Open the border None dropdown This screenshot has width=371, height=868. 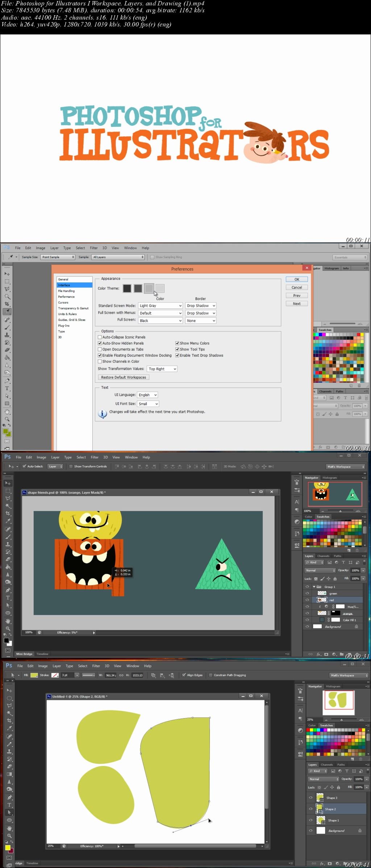point(201,321)
